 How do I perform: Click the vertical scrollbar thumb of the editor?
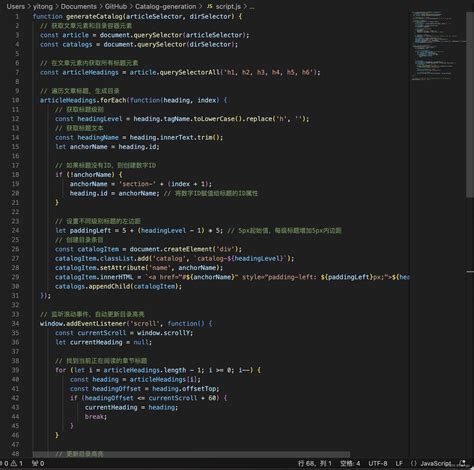pos(470,105)
